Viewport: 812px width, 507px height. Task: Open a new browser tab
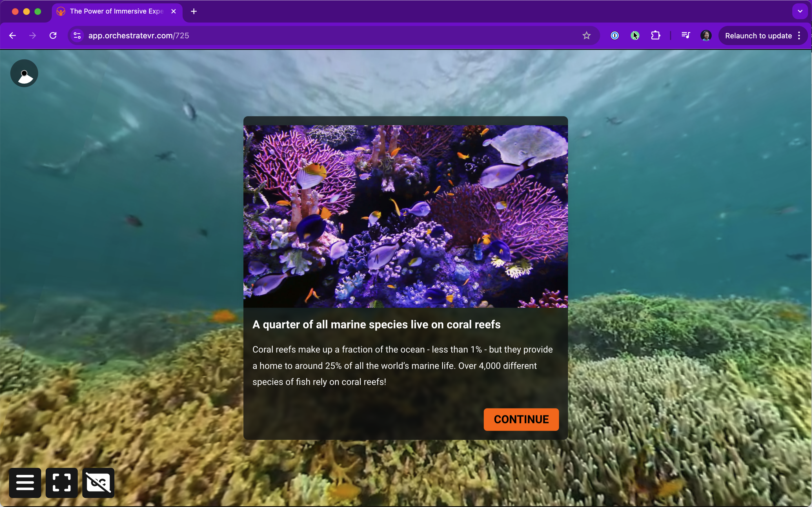194,11
